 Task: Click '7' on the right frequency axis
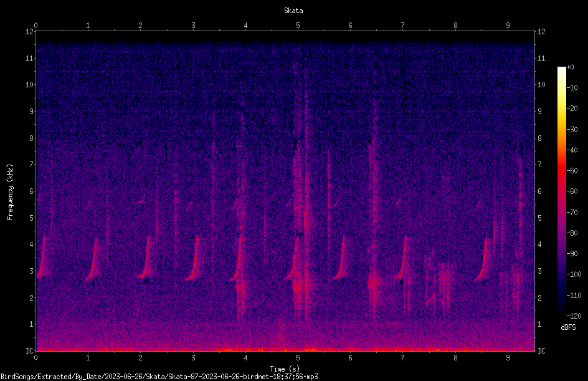[x=539, y=165]
